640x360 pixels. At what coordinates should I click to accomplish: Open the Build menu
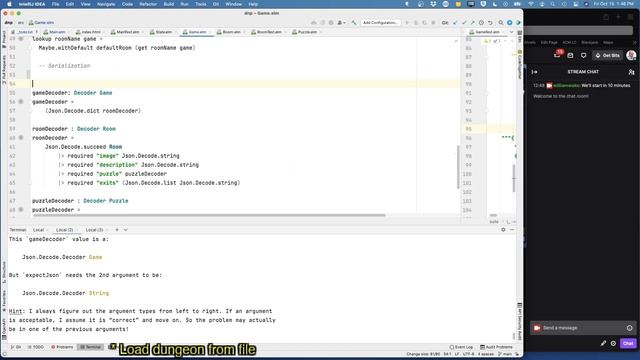coord(169,4)
